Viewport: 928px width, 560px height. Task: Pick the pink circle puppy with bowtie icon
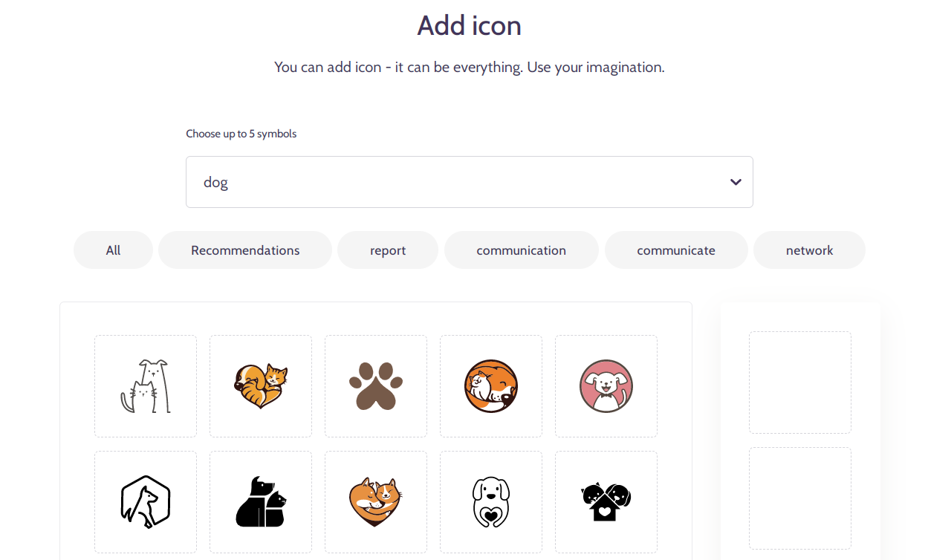[606, 386]
